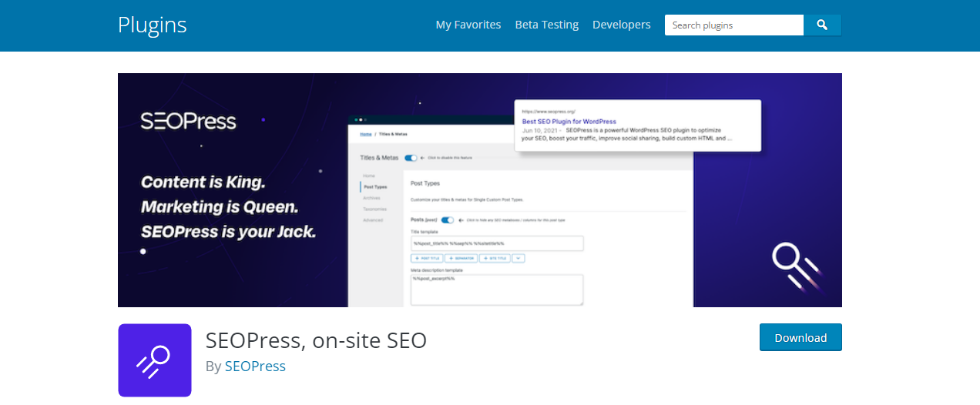Select Home in banner sidebar

point(369,176)
